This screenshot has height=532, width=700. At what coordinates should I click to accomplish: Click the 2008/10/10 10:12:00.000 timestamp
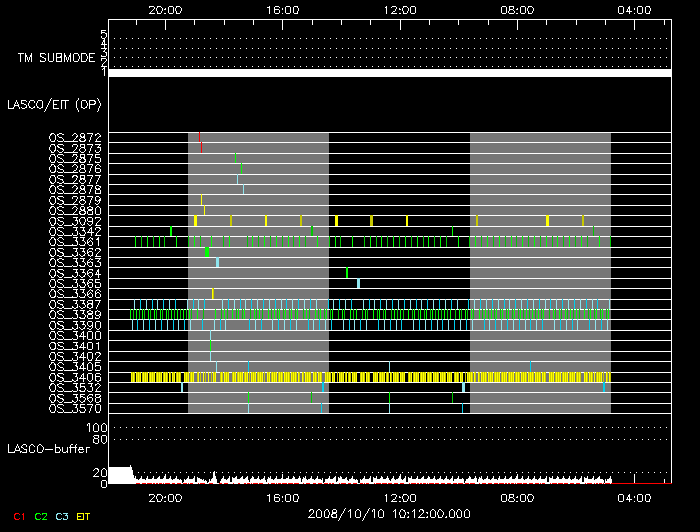pyautogui.click(x=389, y=512)
